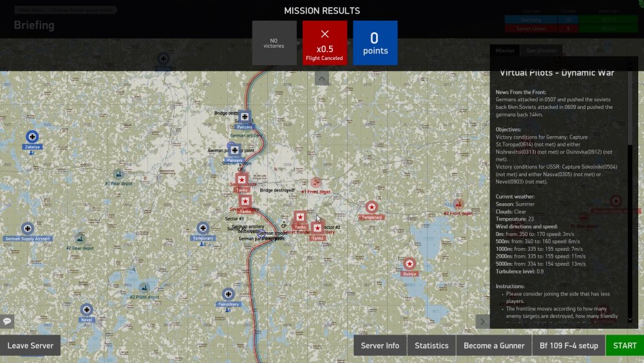Screen dimensions: 644x363
Task: Collapse mission results with up chevron
Action: (322, 78)
